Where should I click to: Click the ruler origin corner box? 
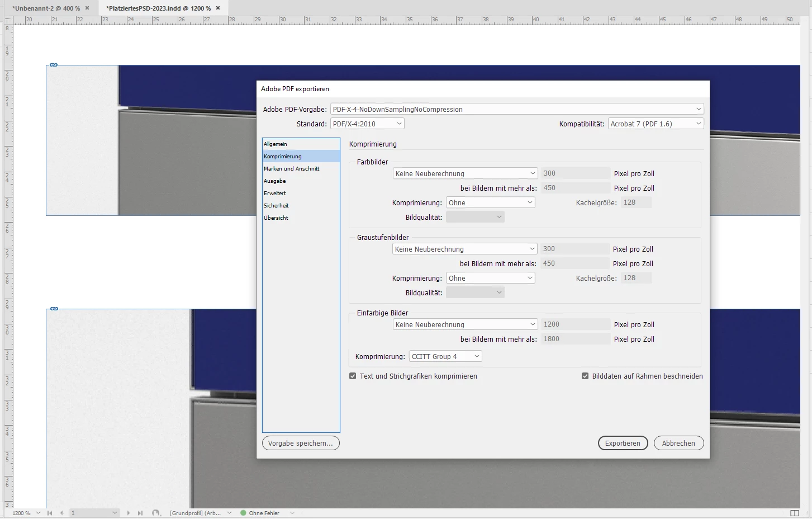point(8,20)
